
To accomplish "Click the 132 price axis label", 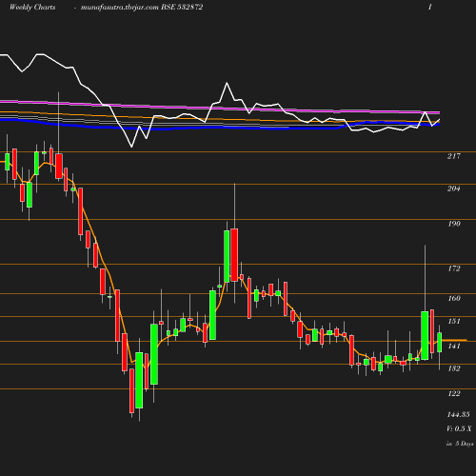I will [x=454, y=368].
